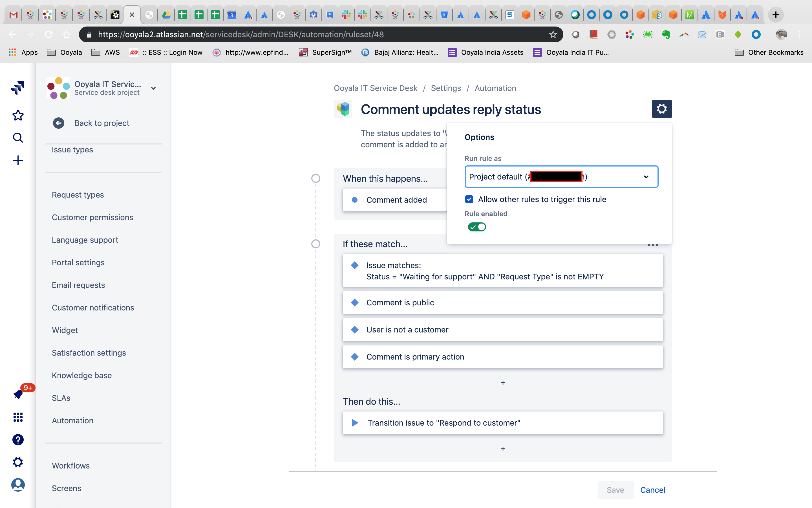Click the browser home icon

click(67, 34)
